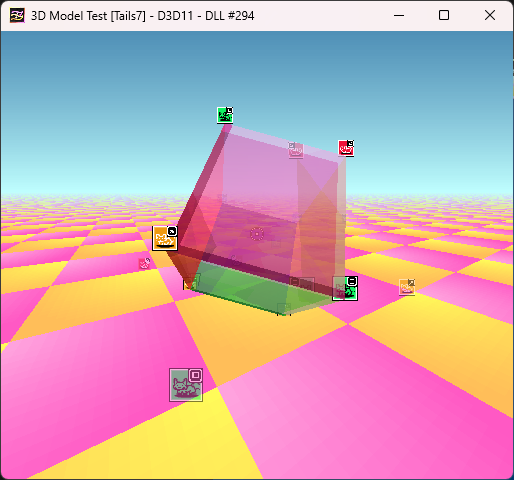Click the square badge on the translucent fox icon
The image size is (514, 480).
point(196,375)
